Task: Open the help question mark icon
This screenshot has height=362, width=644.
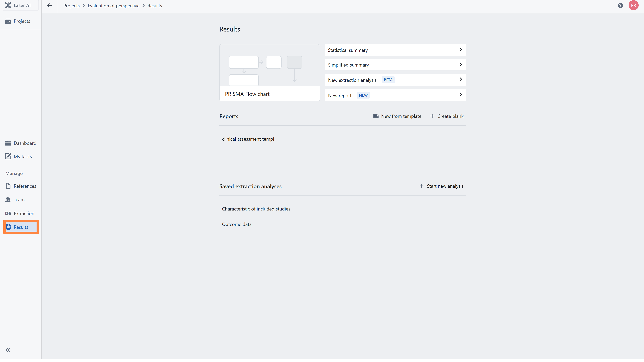Action: (x=620, y=6)
